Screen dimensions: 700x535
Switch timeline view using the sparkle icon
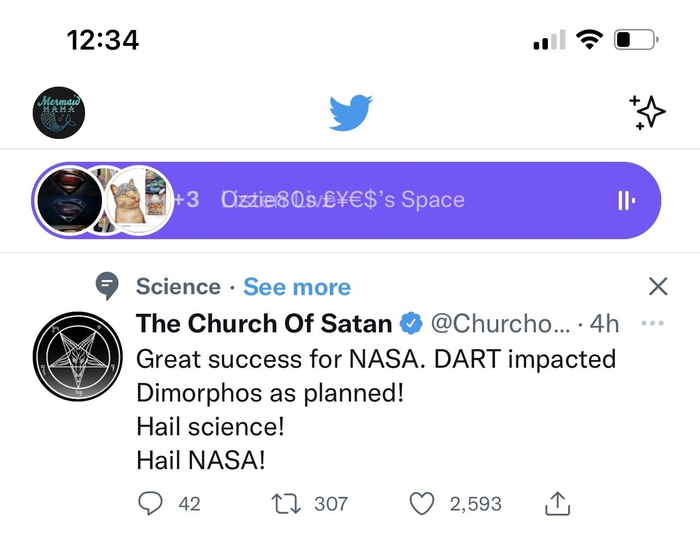click(647, 113)
